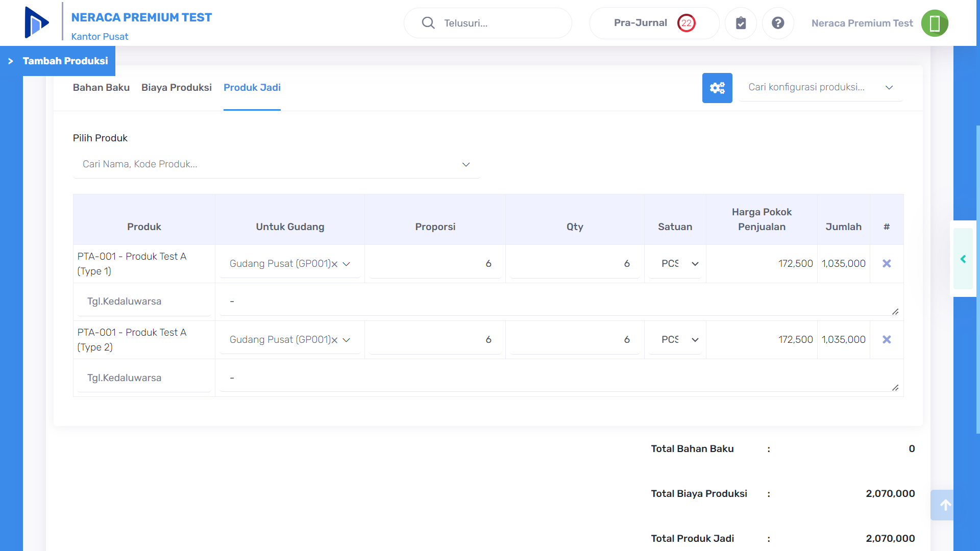Click the Neraca Premium Test user name
Screen dimensions: 980x551
point(862,23)
